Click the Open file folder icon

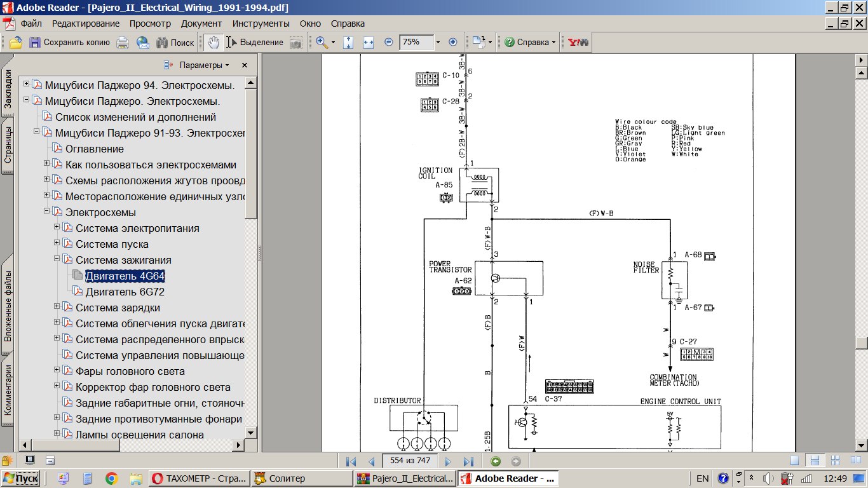coord(15,43)
